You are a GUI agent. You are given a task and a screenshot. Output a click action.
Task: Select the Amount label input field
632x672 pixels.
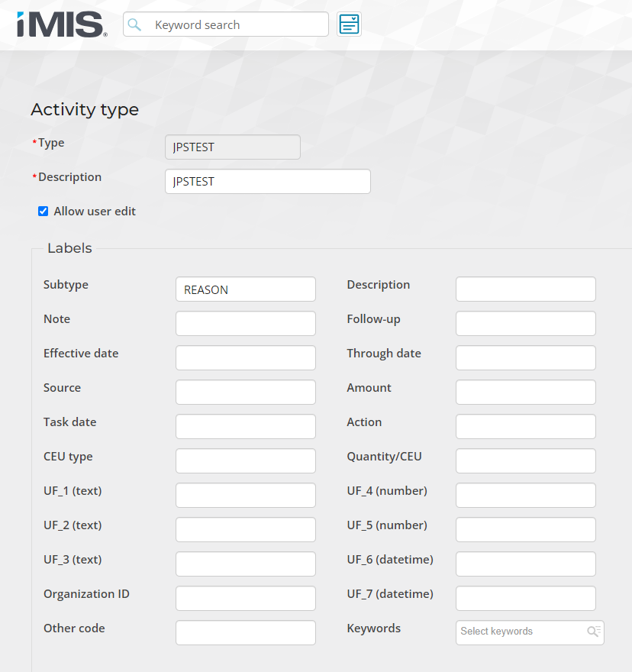(525, 393)
